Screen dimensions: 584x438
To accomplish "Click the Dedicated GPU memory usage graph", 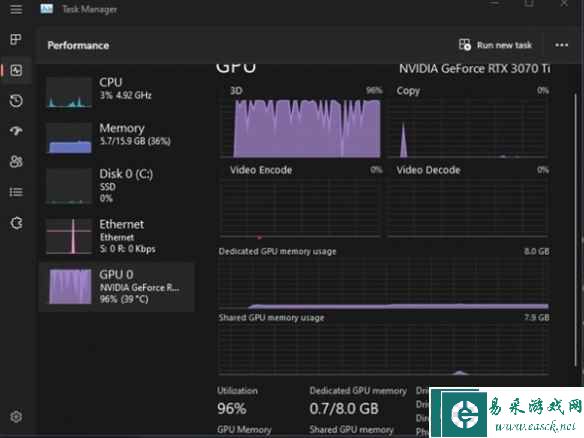I will pyautogui.click(x=383, y=284).
